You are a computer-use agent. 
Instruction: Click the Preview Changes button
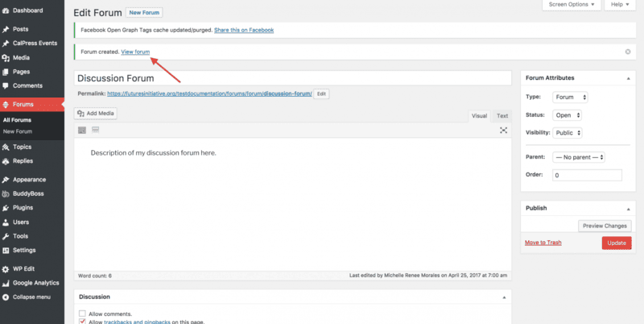coord(605,226)
